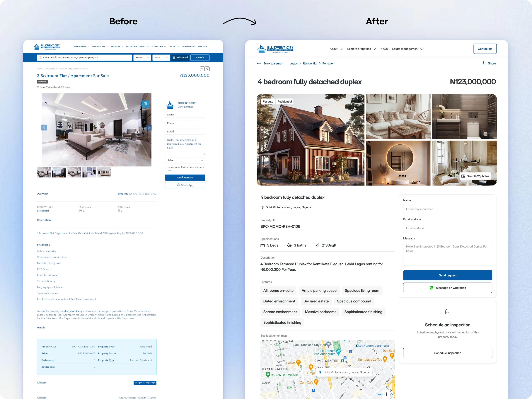Screen dimensions: 532x399
Task: Open the Status dropdown in the search bar
Action: click(142, 58)
